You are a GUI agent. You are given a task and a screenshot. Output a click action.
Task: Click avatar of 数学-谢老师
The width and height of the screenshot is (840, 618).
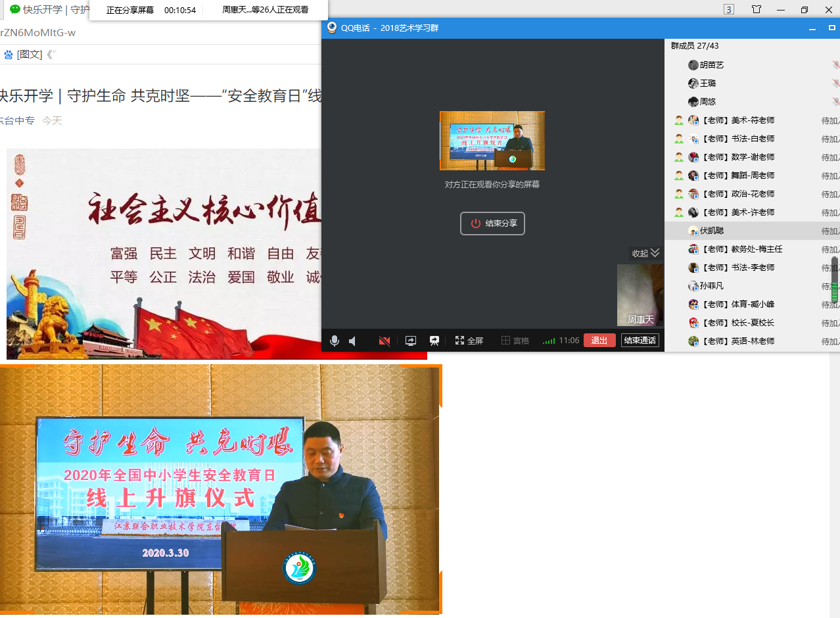pos(693,157)
